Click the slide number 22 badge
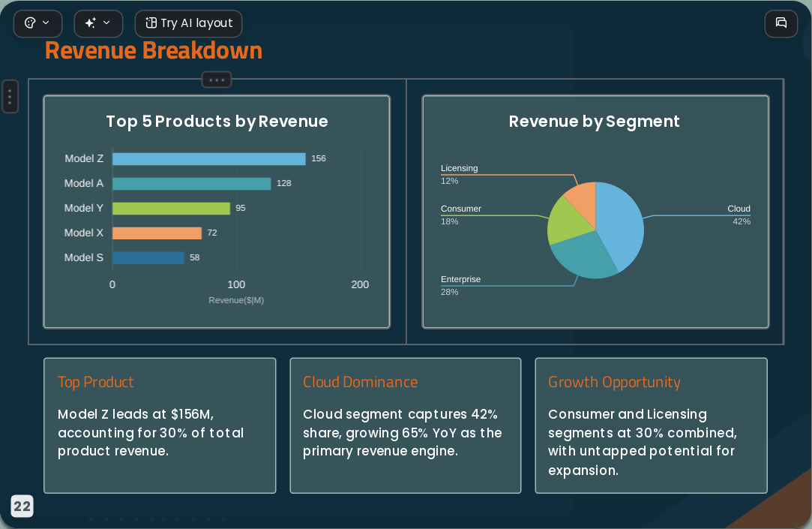This screenshot has width=812, height=529. click(x=22, y=506)
